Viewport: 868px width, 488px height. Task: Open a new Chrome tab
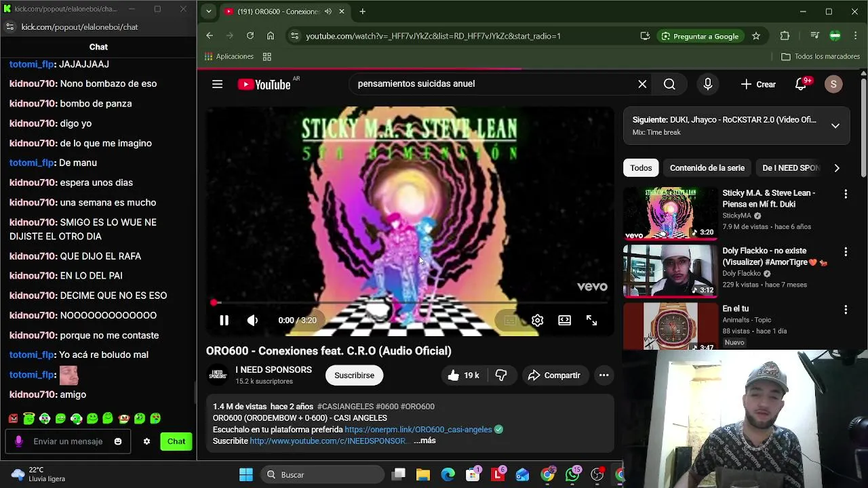[x=362, y=12]
